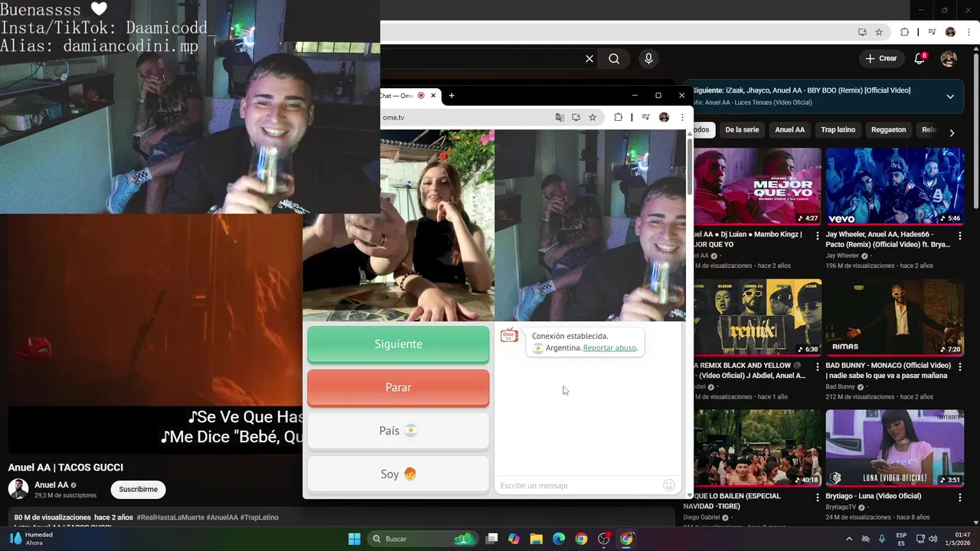The height and width of the screenshot is (551, 980).
Task: Click Buscar taskbar search box
Action: click(x=423, y=539)
